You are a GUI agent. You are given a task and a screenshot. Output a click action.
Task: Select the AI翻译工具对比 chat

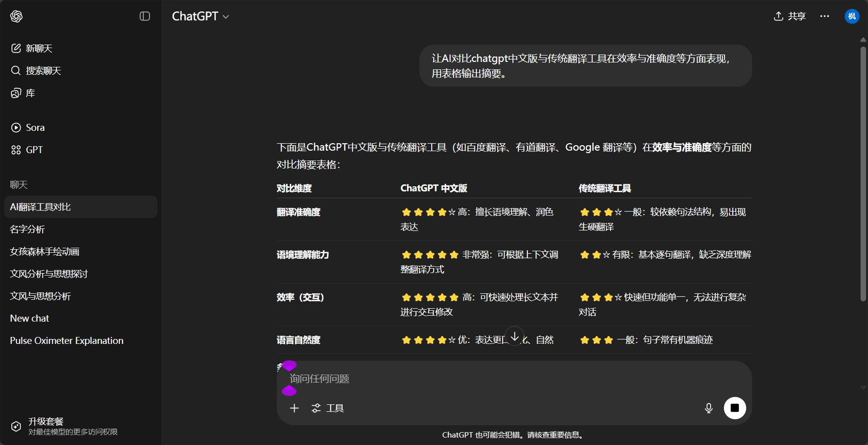tap(81, 207)
